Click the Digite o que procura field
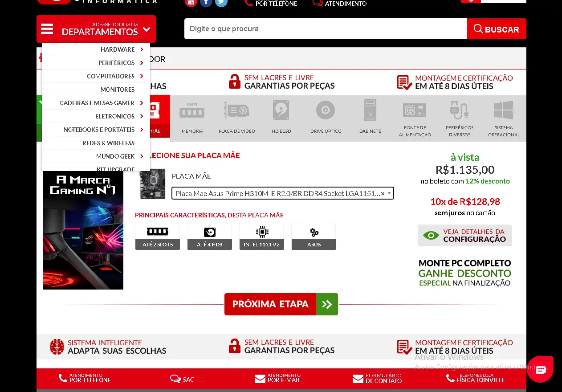562x392 pixels. pos(326,29)
